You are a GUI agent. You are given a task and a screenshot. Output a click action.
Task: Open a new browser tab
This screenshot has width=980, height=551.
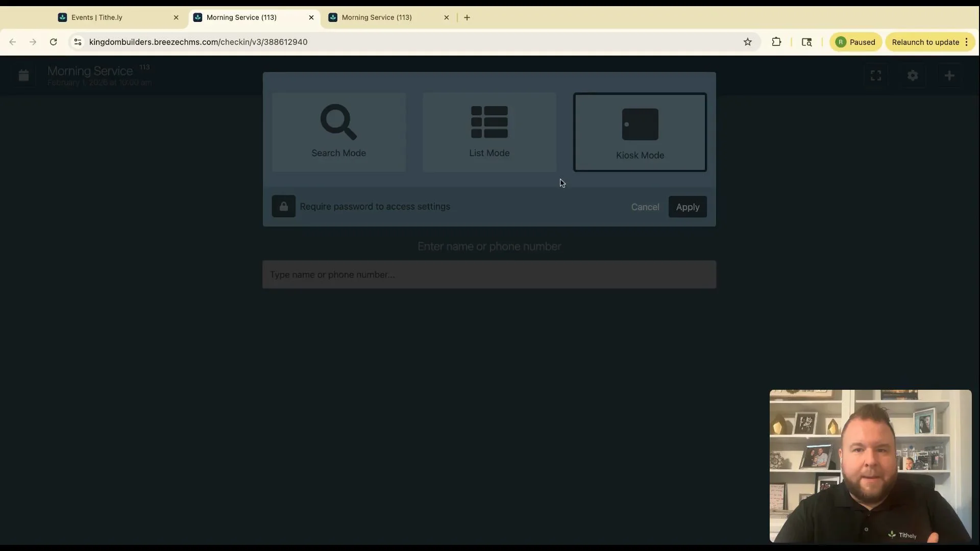tap(467, 17)
